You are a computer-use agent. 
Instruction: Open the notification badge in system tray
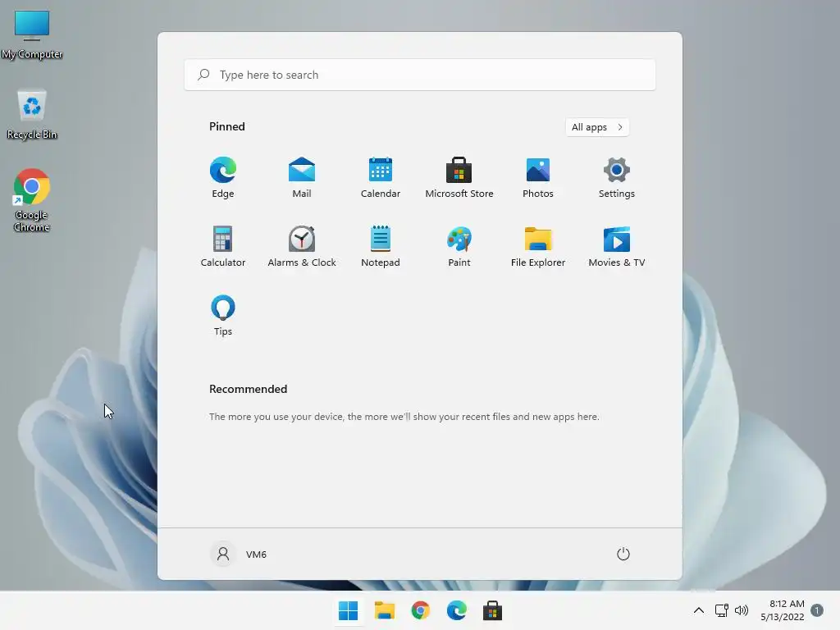pyautogui.click(x=817, y=610)
